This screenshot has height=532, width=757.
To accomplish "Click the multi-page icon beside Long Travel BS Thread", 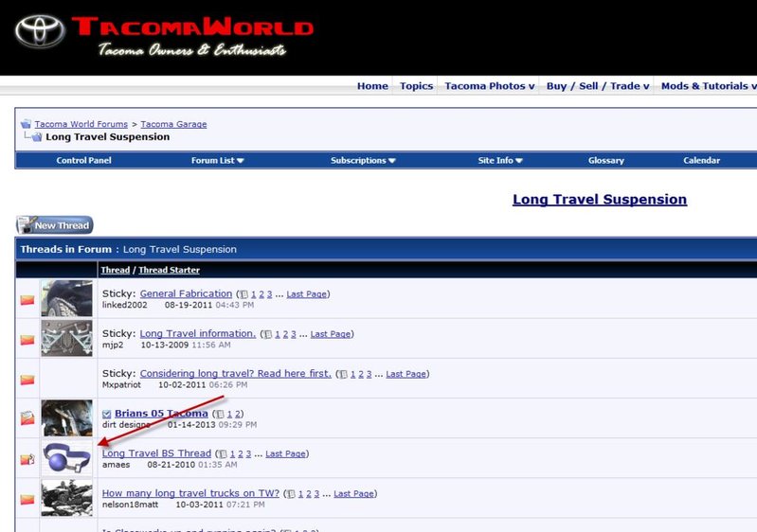I will point(223,454).
